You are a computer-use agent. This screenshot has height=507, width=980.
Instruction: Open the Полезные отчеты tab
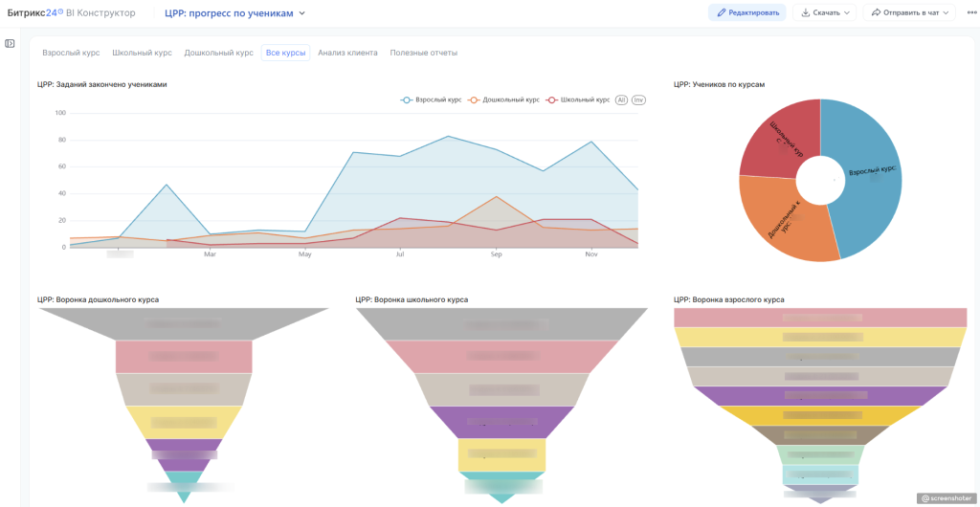(423, 53)
